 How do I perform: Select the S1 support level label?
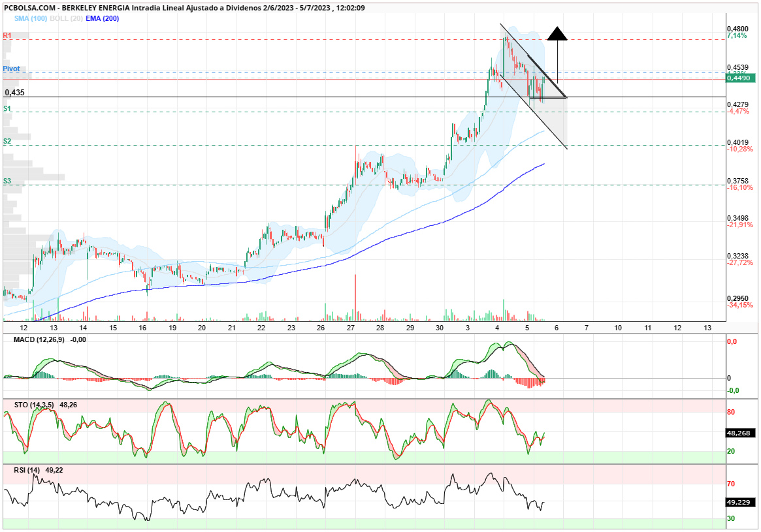[7, 108]
